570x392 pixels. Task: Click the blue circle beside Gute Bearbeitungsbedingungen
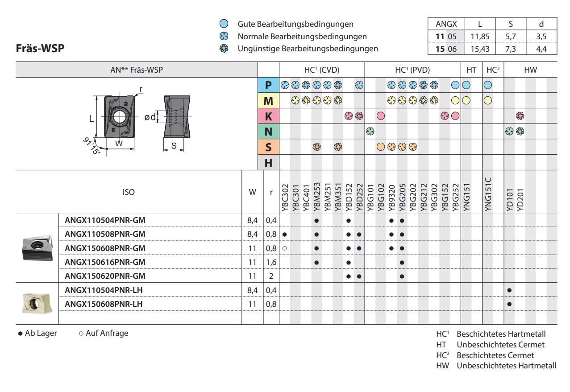coord(224,24)
